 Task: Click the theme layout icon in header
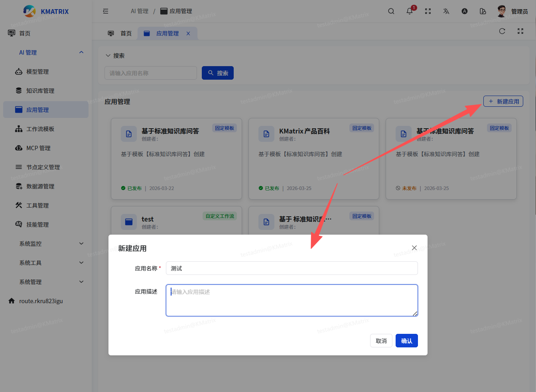483,11
